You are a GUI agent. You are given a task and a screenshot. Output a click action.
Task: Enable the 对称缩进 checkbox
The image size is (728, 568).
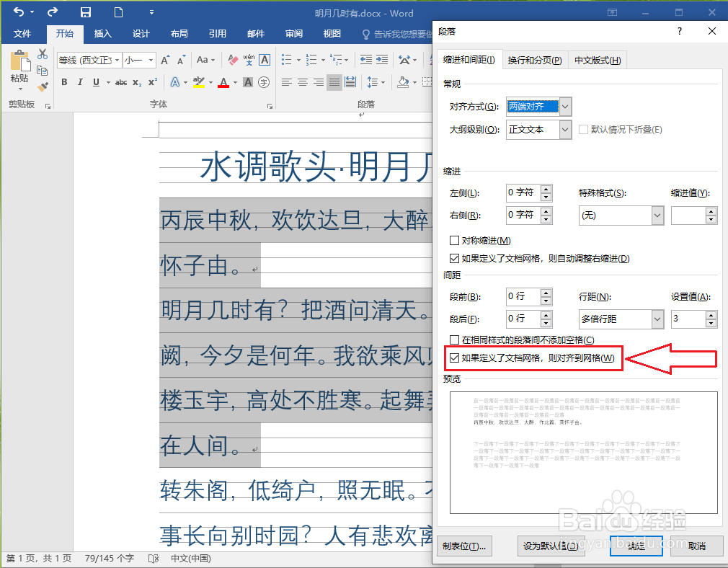455,241
